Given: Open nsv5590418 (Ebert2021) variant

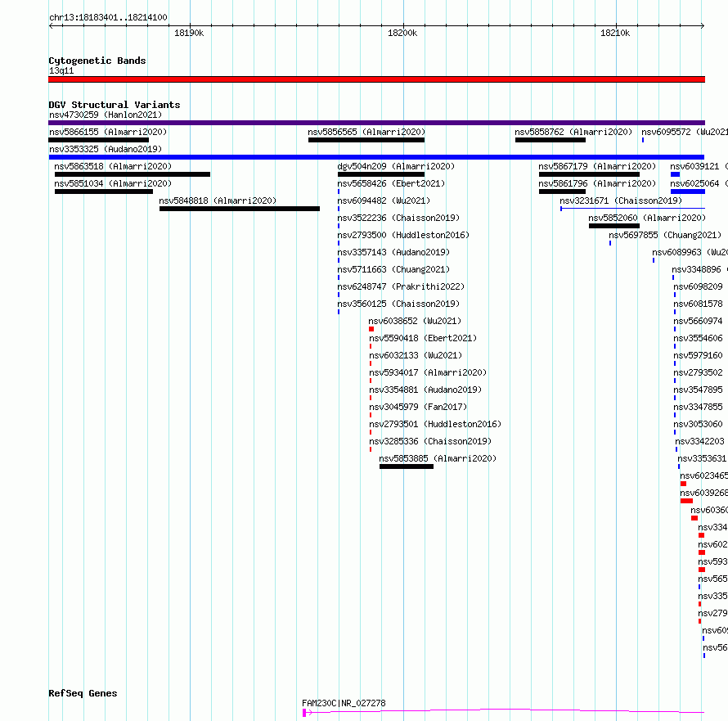Looking at the screenshot, I should click(423, 338).
